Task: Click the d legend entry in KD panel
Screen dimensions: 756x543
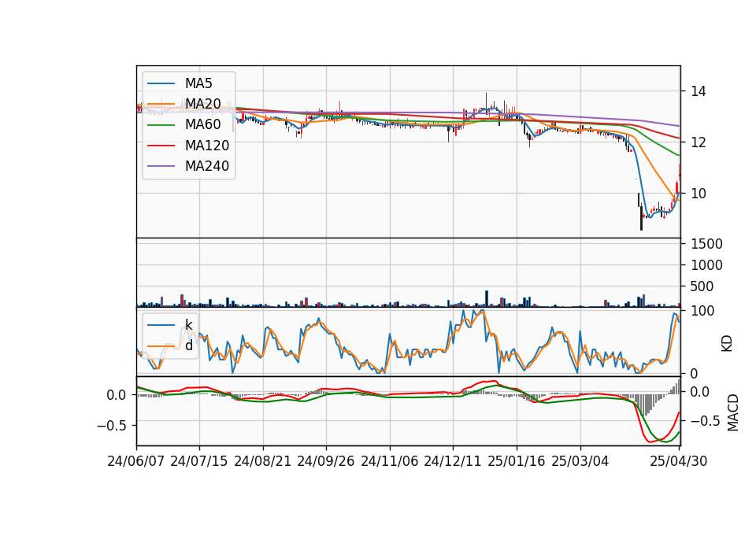Action: point(189,345)
